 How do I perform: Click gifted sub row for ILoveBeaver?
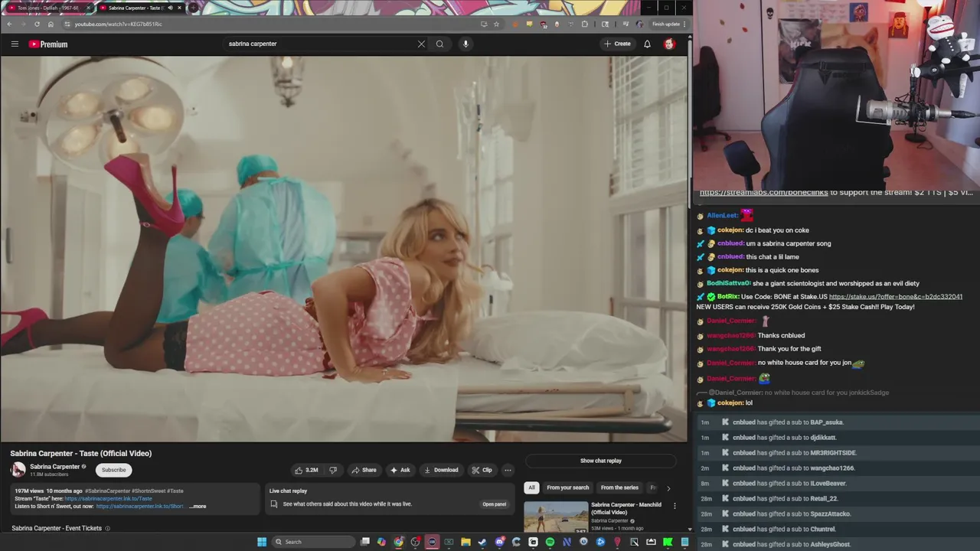[838, 484]
